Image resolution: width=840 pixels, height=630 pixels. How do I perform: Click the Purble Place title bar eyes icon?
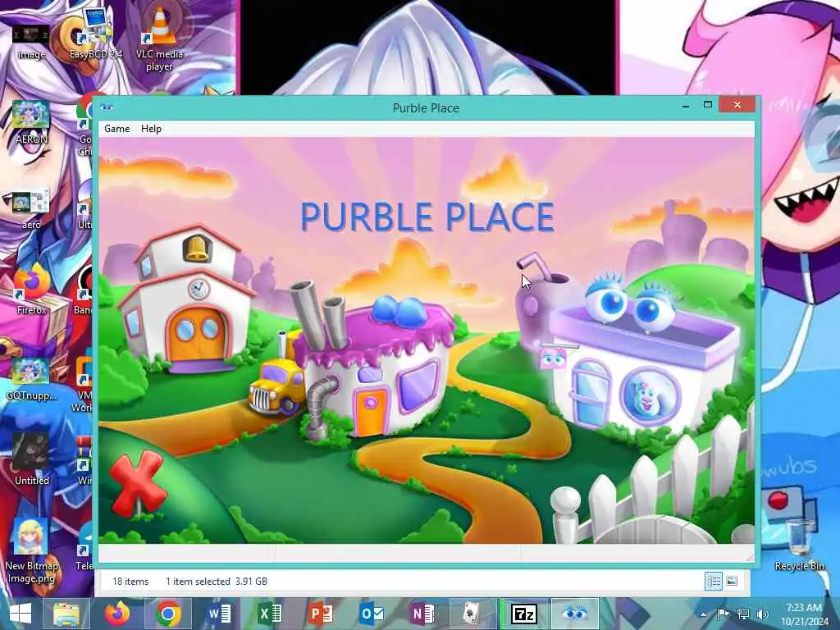pyautogui.click(x=107, y=107)
